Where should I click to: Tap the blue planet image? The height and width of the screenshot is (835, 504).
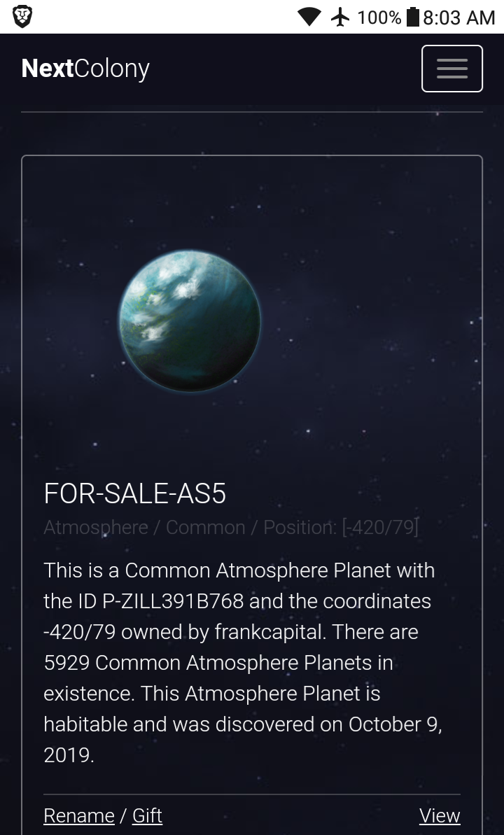pyautogui.click(x=190, y=321)
